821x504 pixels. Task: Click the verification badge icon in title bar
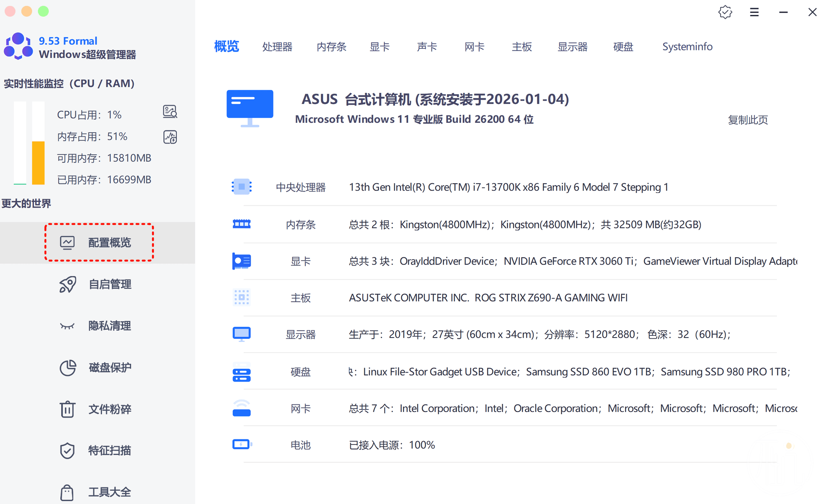(x=725, y=12)
